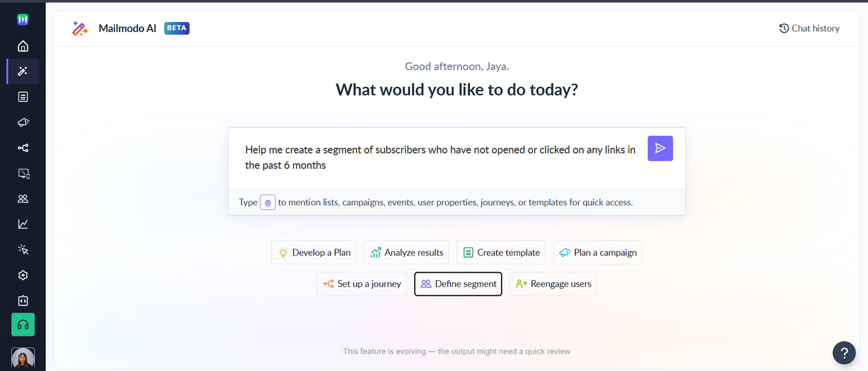
Task: Open Chat history
Action: pos(809,28)
